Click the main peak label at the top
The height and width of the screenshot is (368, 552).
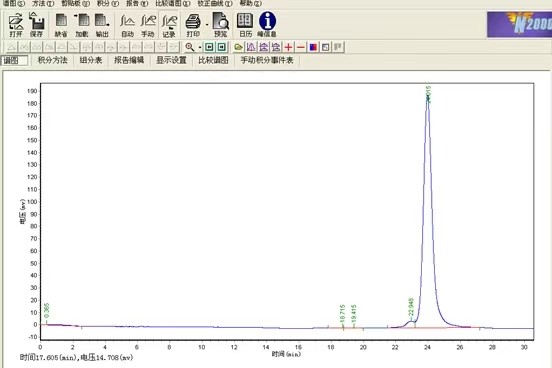click(428, 94)
